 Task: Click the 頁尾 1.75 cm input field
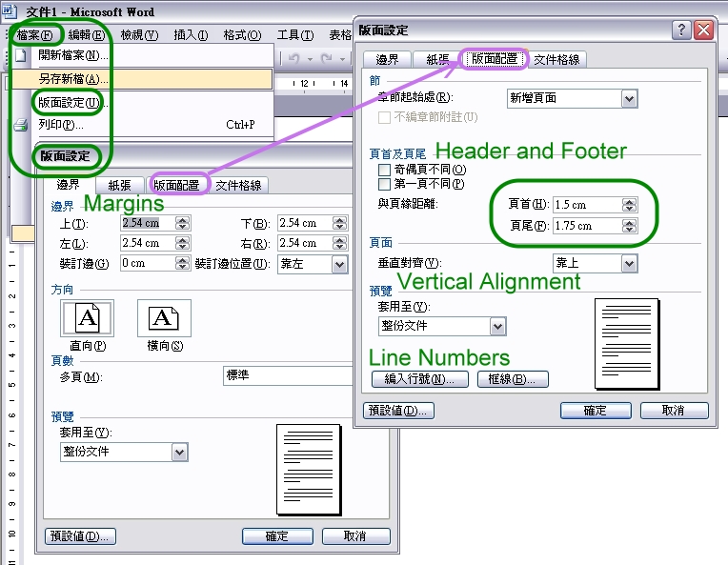pyautogui.click(x=587, y=227)
